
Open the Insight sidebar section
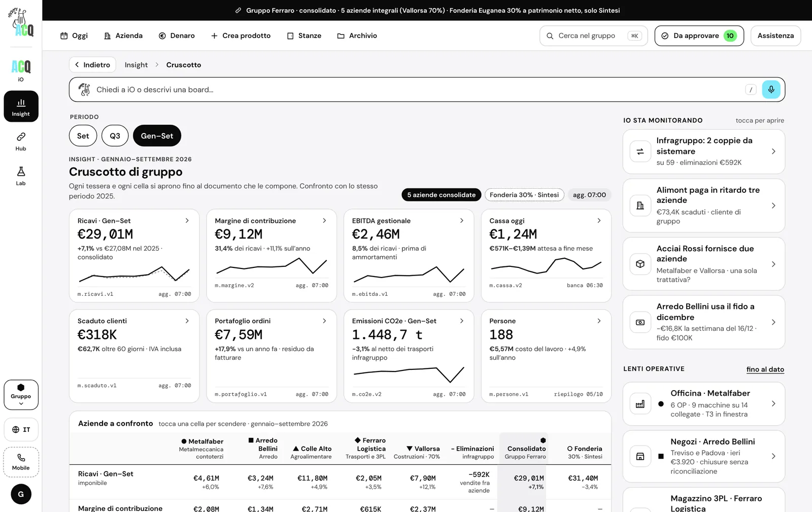[x=21, y=107]
